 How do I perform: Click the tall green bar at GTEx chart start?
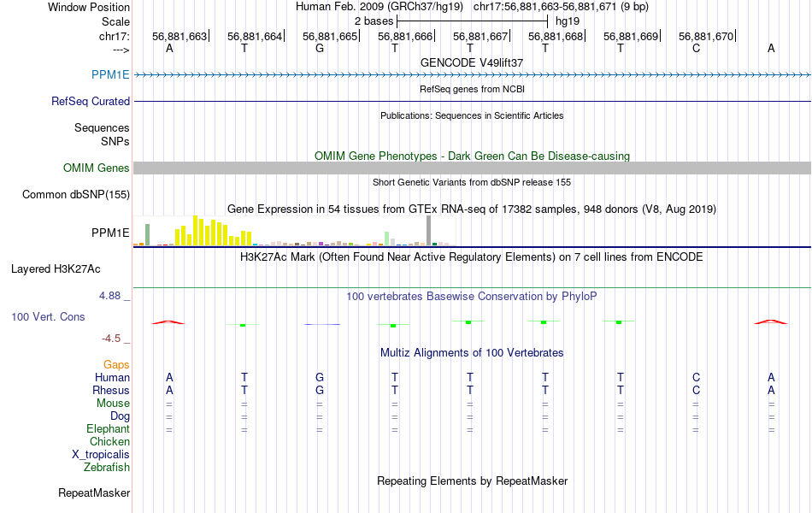147,235
